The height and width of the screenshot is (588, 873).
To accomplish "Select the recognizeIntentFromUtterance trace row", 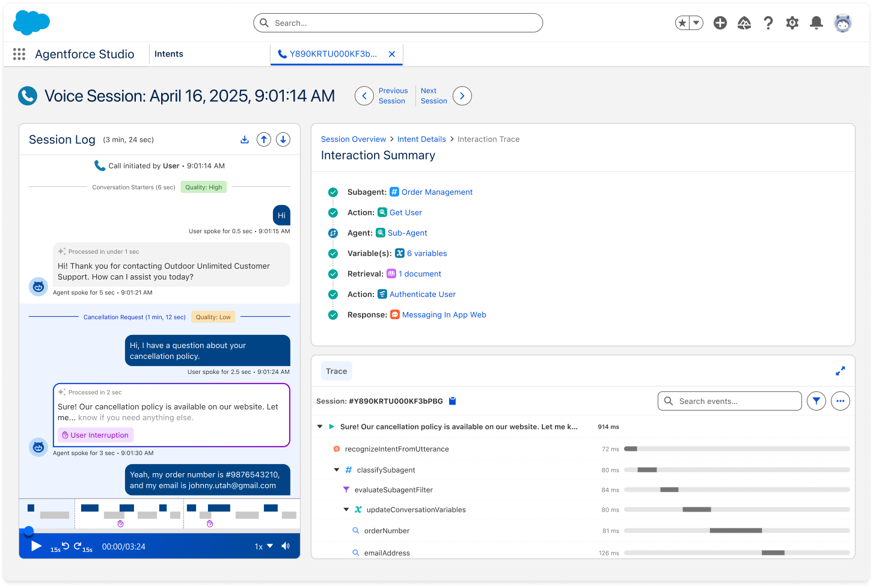I will 583,449.
